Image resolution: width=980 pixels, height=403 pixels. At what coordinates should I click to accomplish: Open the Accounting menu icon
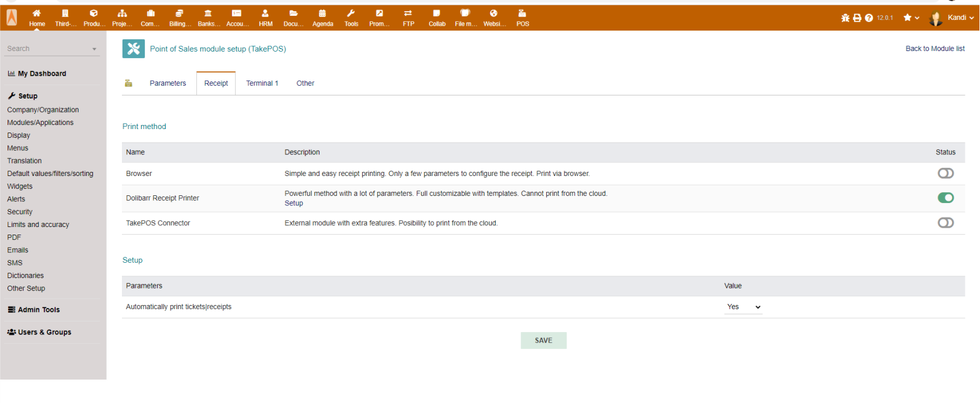coord(237,13)
